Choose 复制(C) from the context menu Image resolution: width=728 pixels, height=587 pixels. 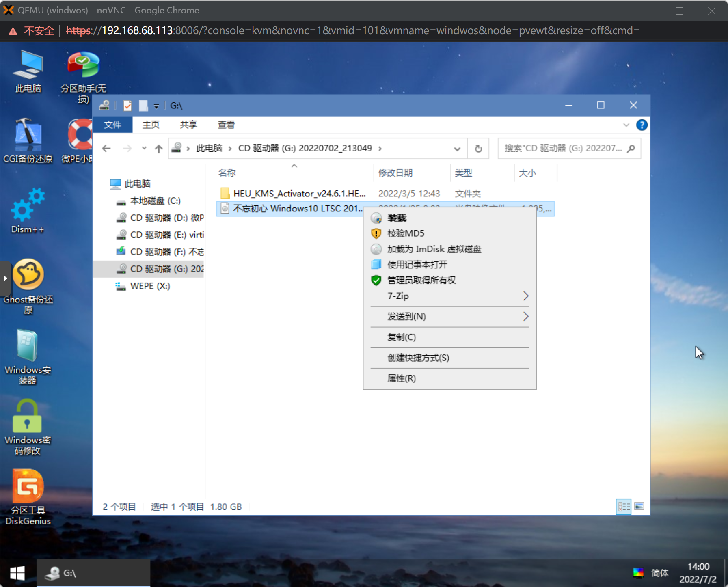pyautogui.click(x=449, y=337)
